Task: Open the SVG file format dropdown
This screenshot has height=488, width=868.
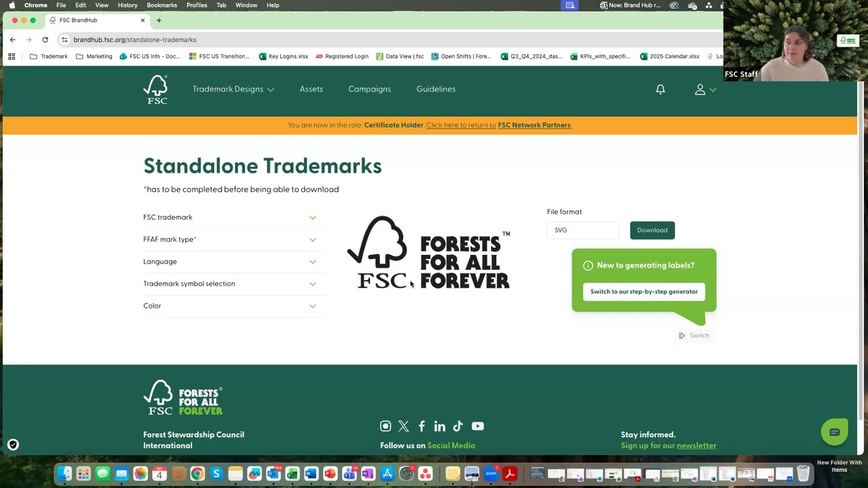Action: point(583,230)
